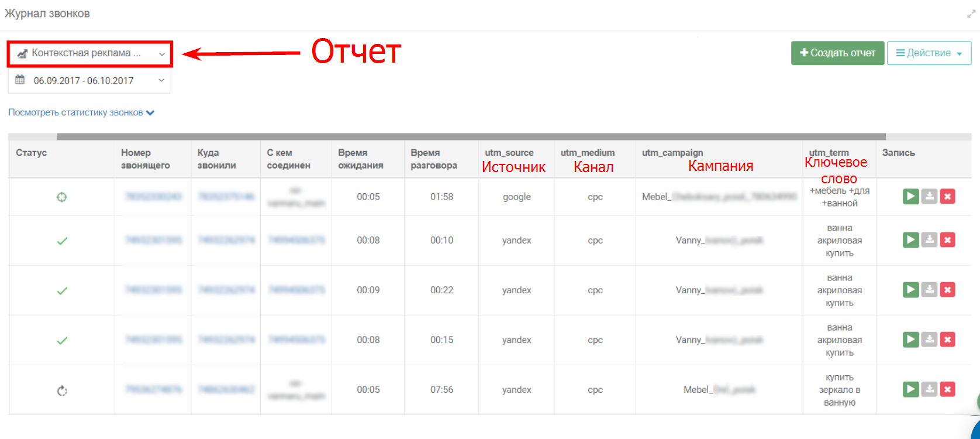Viewport: 980px width, 439px height.
Task: Click the refresh status icon in last row
Action: pos(61,390)
